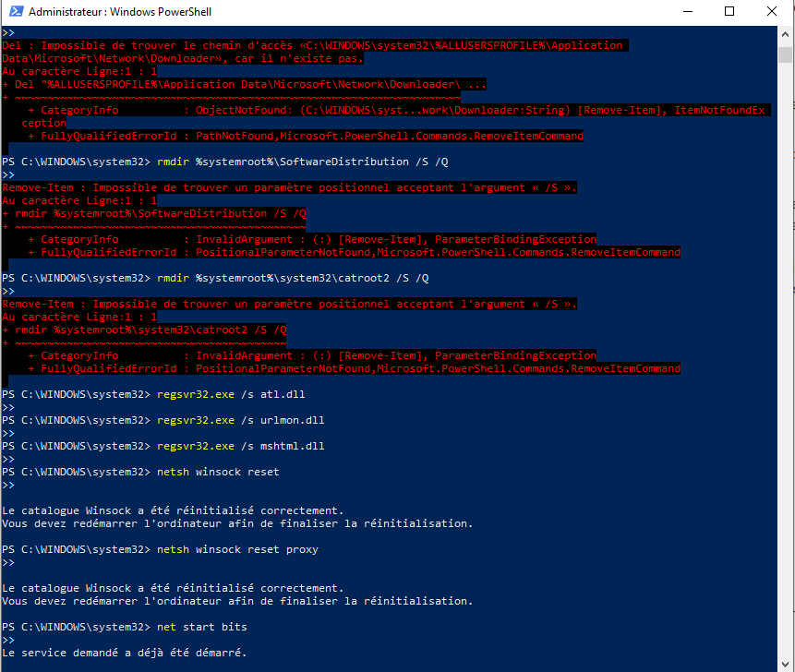Click the line Le service demandé a déjà été démarré.
The image size is (795, 672).
click(x=125, y=653)
